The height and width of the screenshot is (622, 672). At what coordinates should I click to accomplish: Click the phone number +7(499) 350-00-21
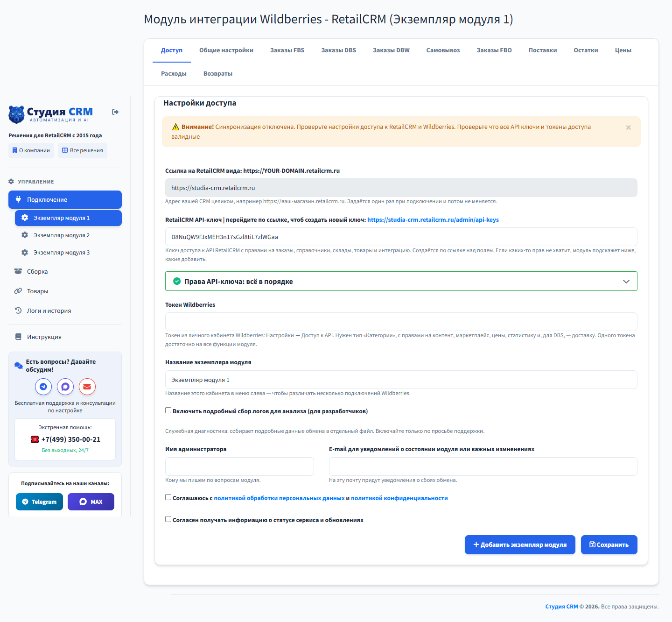tap(71, 439)
